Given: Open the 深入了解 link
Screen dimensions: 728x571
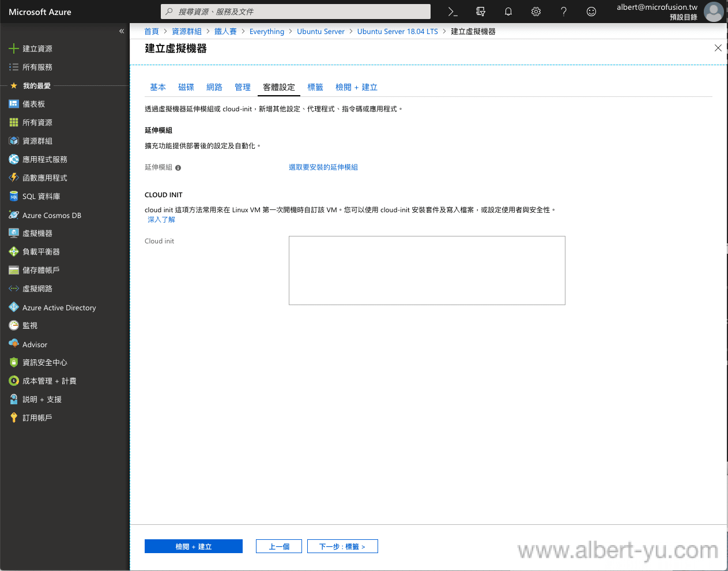Looking at the screenshot, I should [x=161, y=220].
